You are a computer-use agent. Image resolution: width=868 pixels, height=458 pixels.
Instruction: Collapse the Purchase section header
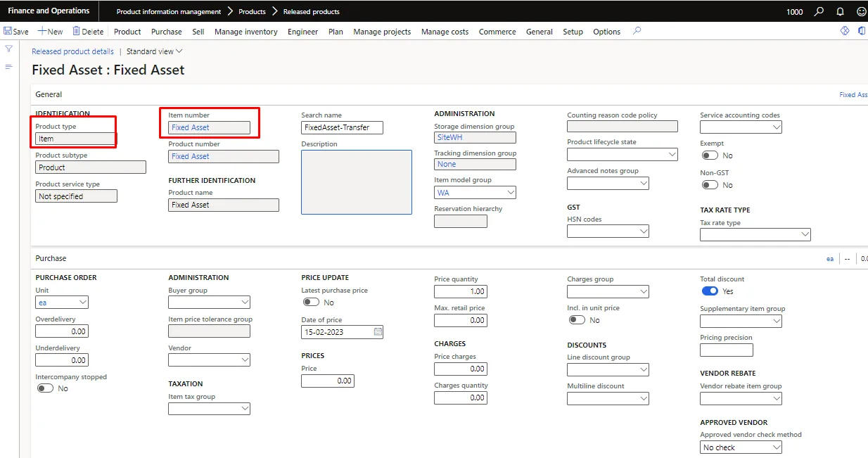tap(51, 258)
